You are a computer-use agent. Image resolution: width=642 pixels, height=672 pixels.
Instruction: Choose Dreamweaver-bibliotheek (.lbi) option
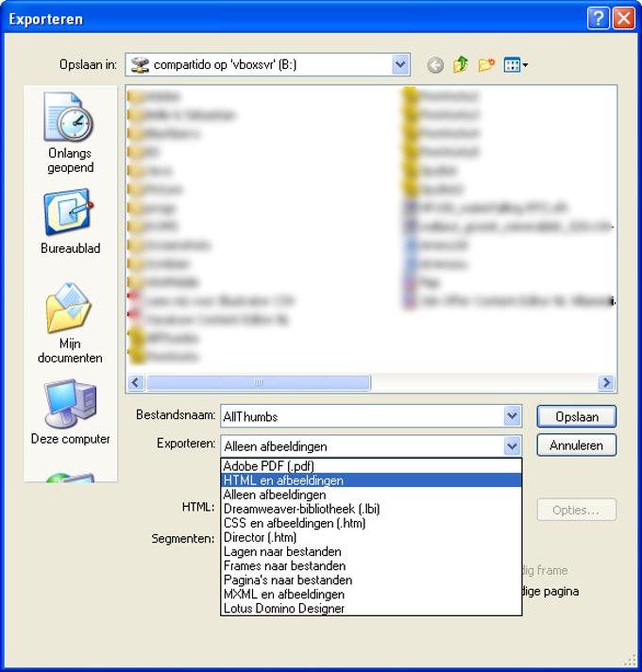point(371,509)
